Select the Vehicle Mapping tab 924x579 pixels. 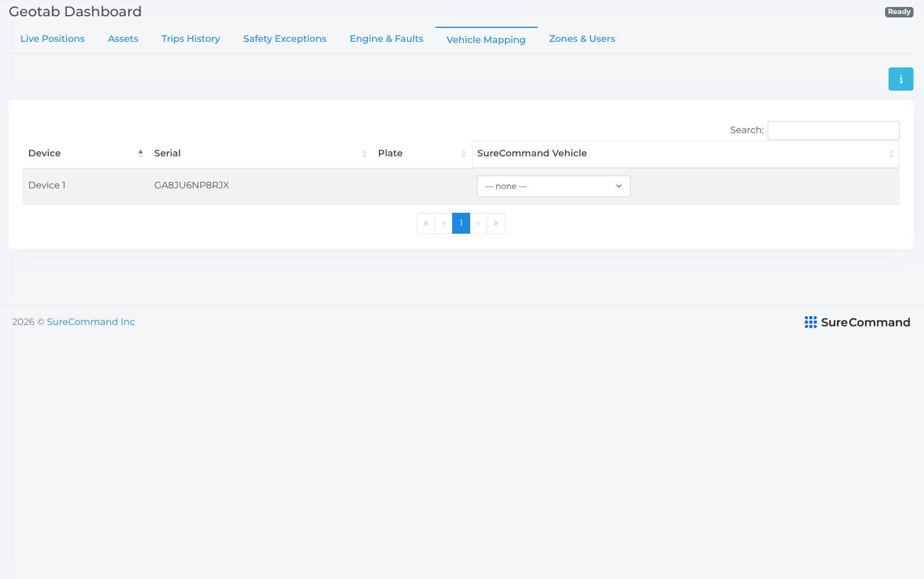pyautogui.click(x=486, y=40)
